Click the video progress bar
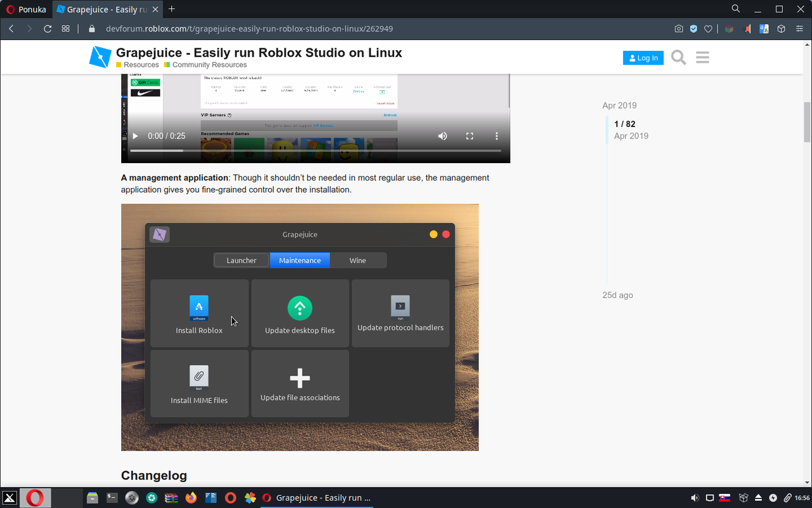 [315, 150]
